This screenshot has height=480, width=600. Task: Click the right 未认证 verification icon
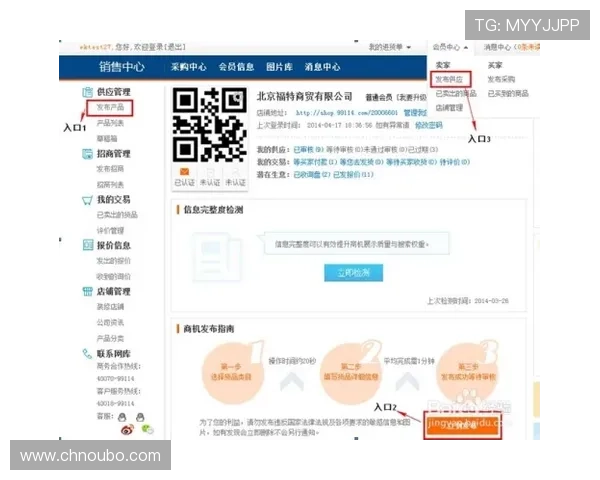tap(235, 172)
